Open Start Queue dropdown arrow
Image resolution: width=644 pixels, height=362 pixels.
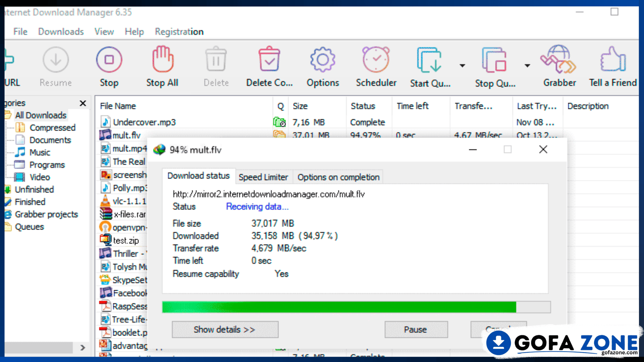[462, 66]
